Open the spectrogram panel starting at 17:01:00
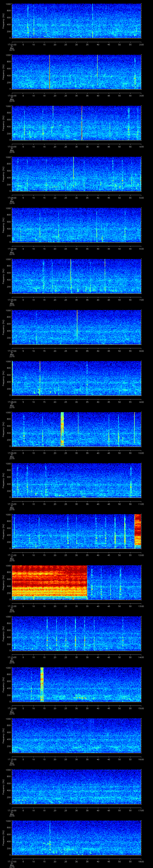 tap(76, 21)
